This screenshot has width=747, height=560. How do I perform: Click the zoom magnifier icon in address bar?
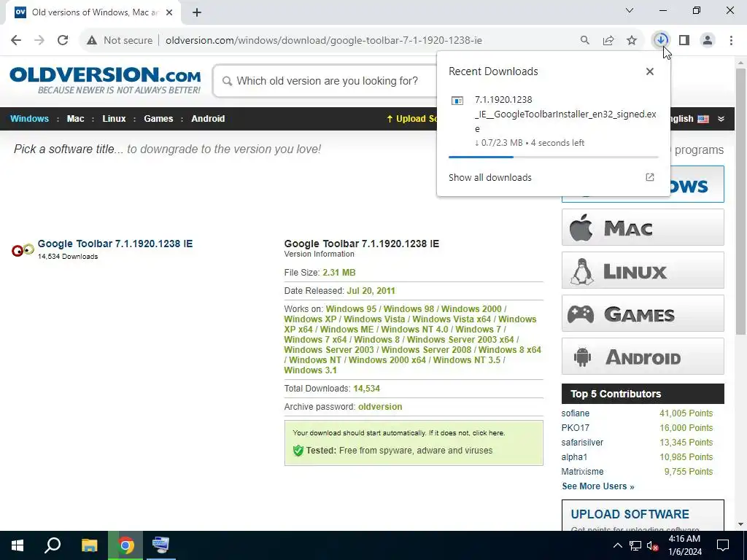pos(584,40)
